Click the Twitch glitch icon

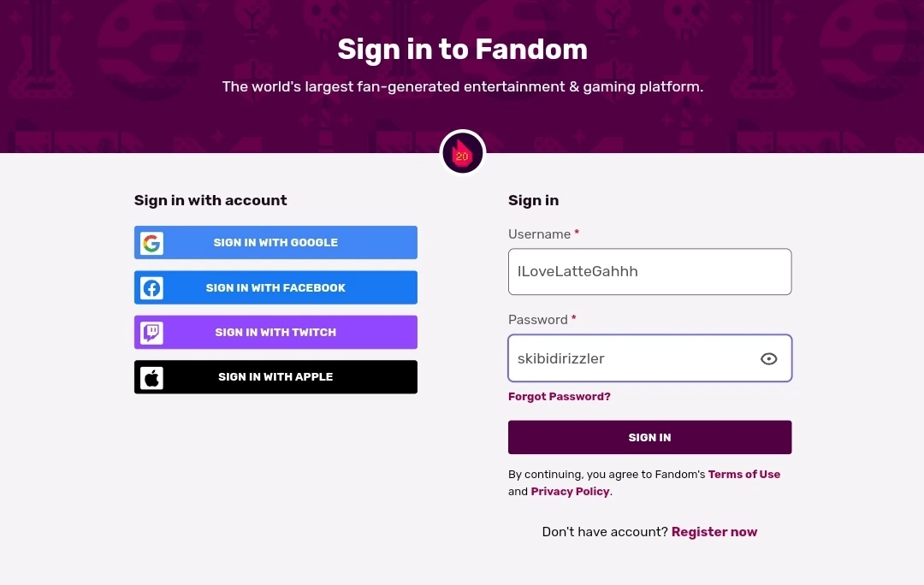pyautogui.click(x=151, y=332)
